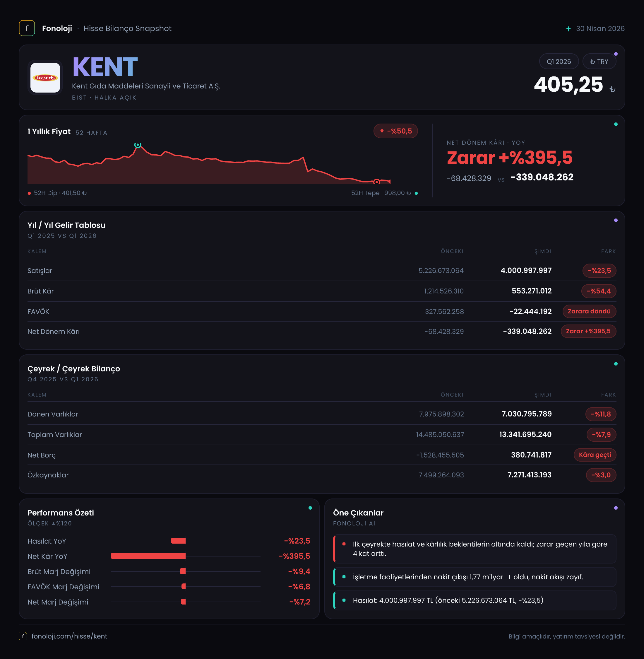Click the Satışlar row -%23,5 badge
This screenshot has height=659, width=644.
599,270
